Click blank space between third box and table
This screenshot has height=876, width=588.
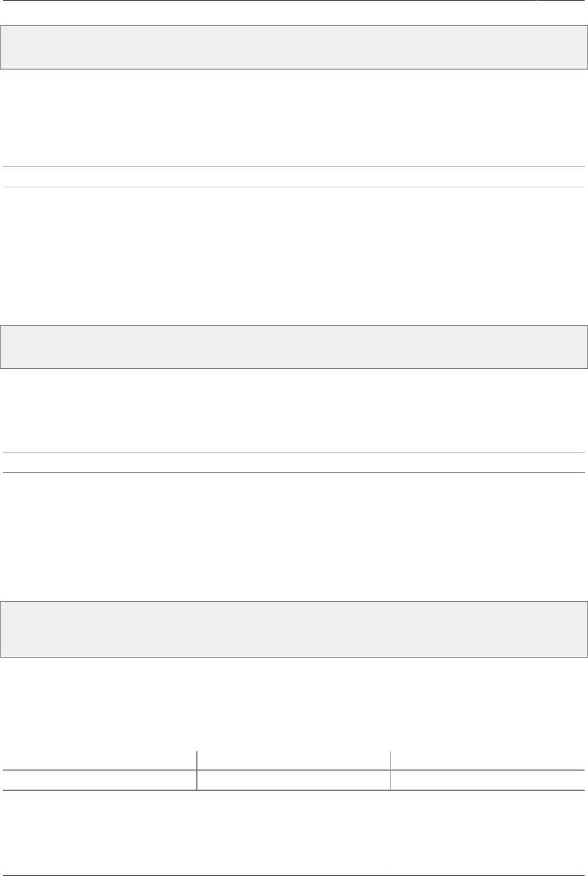click(294, 703)
